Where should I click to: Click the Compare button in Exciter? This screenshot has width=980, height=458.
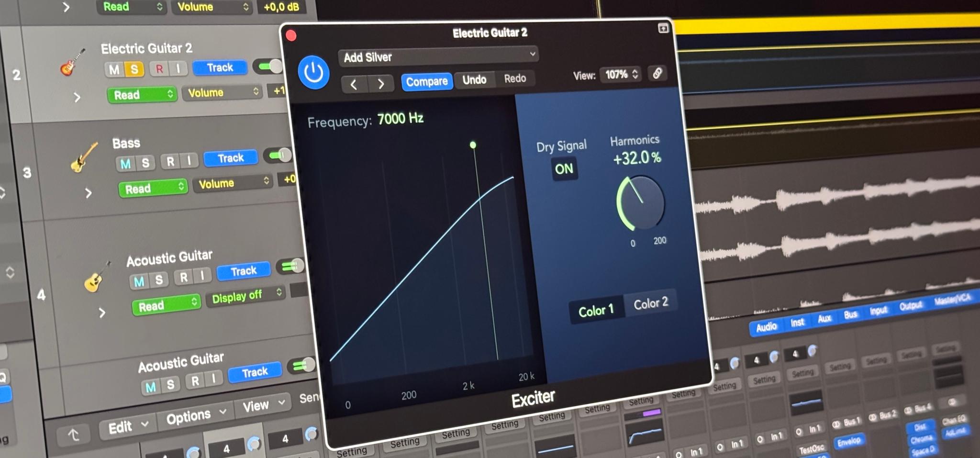(x=427, y=81)
